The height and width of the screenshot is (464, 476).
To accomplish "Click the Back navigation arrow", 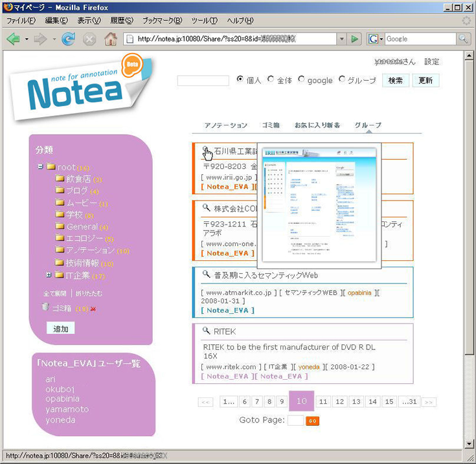I will coord(13,39).
